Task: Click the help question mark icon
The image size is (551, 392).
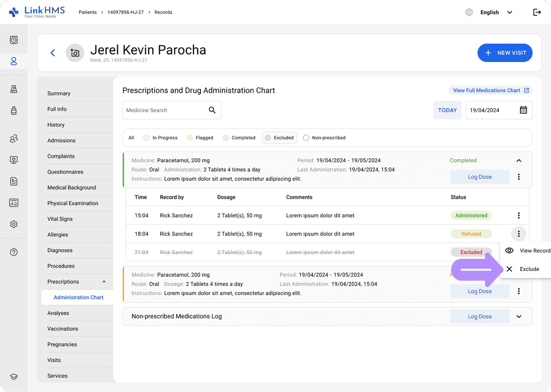Action: coord(14,252)
